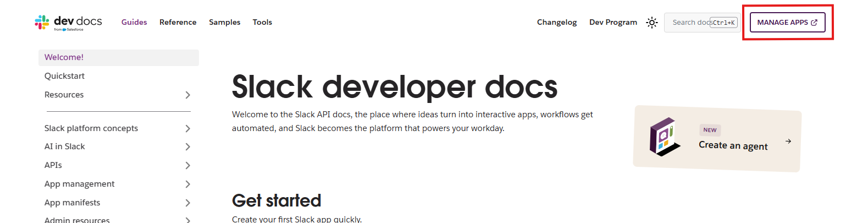The width and height of the screenshot is (868, 223).
Task: Expand the Resources chevron
Action: 187,95
